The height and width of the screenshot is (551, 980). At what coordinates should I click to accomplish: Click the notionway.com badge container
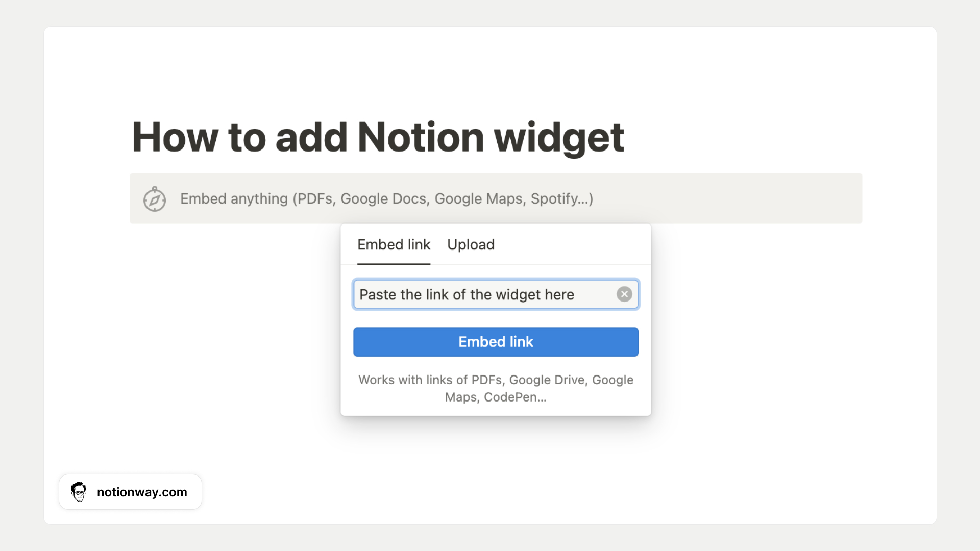pos(130,491)
